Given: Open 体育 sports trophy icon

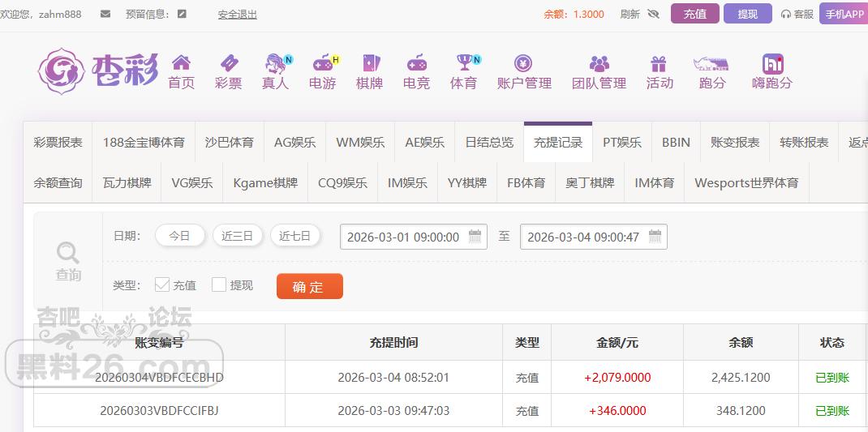Looking at the screenshot, I should click(x=466, y=62).
